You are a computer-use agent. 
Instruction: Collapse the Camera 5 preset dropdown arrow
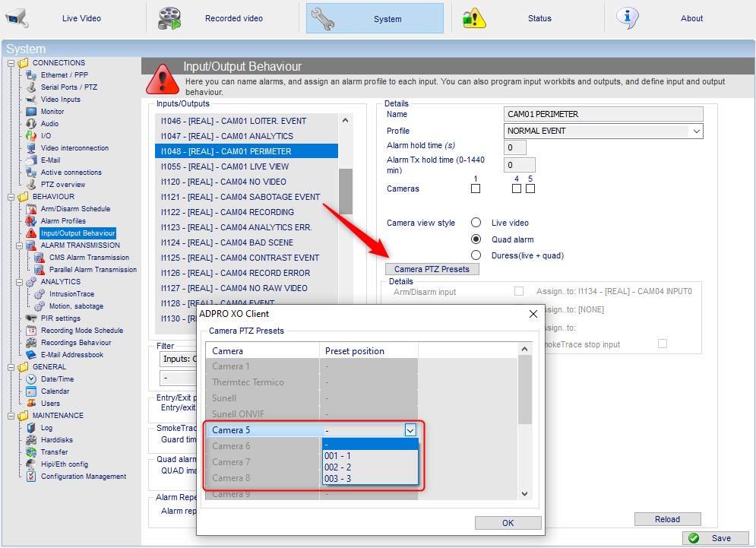tap(410, 430)
